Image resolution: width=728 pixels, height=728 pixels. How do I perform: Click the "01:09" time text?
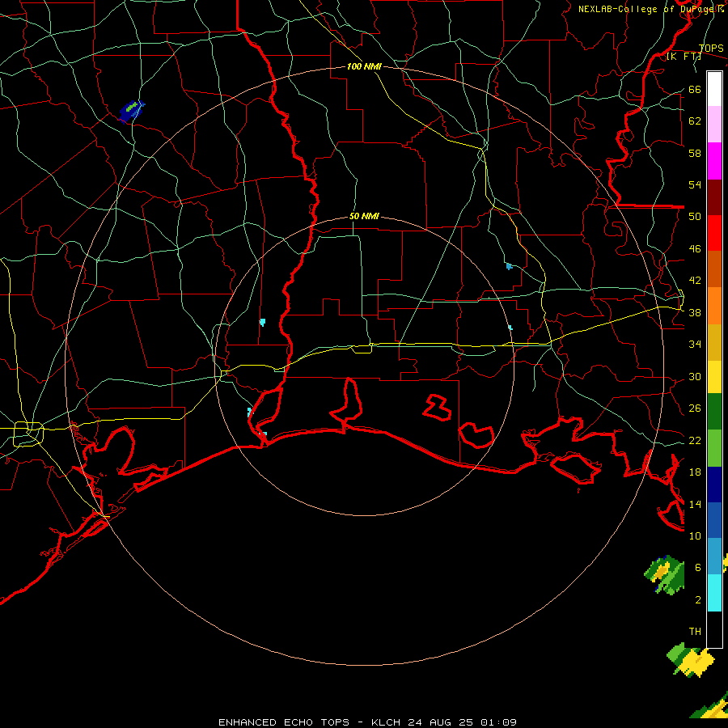498,722
